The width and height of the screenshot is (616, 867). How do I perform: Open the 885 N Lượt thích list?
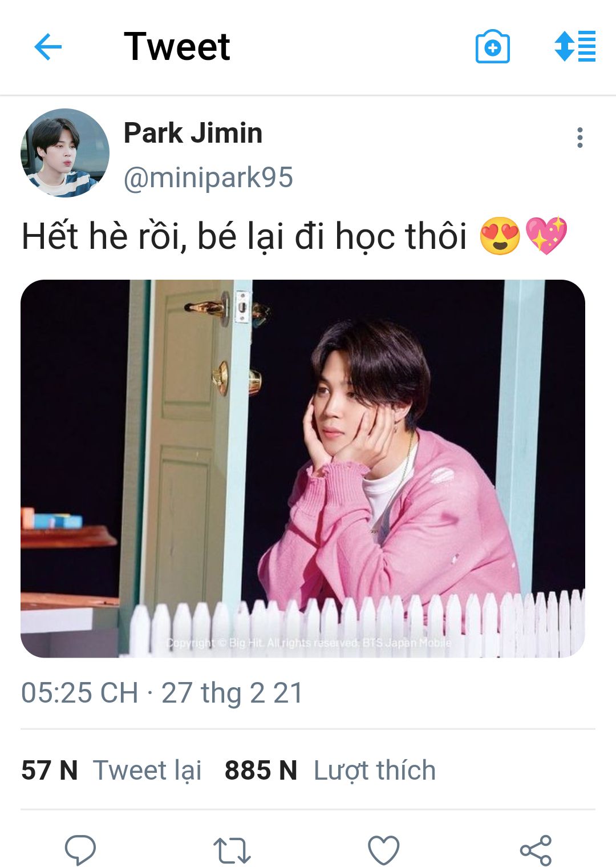click(330, 770)
